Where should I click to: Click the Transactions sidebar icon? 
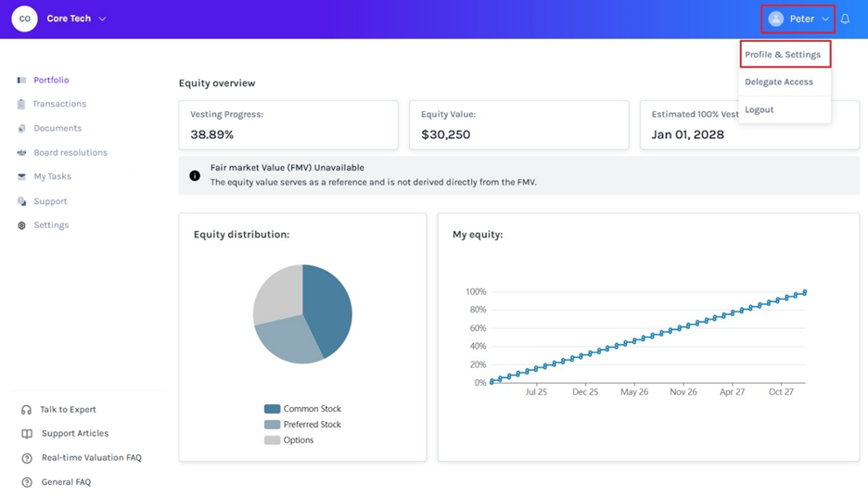(x=21, y=105)
